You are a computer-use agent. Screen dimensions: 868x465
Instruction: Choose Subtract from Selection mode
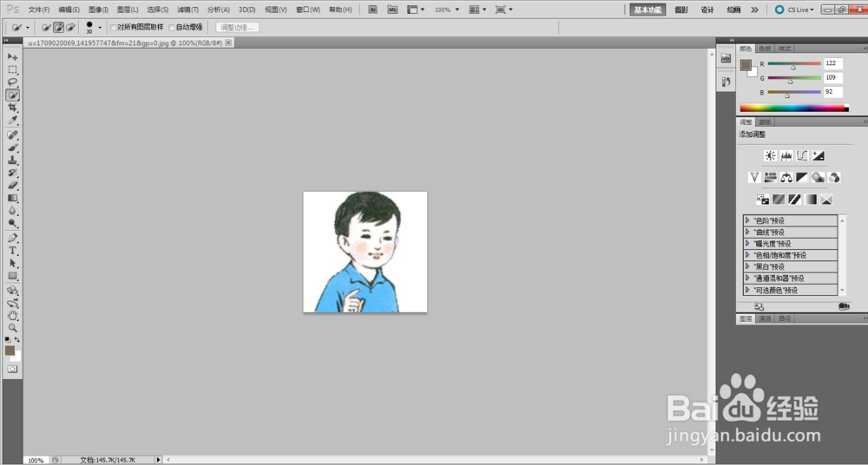coord(71,27)
